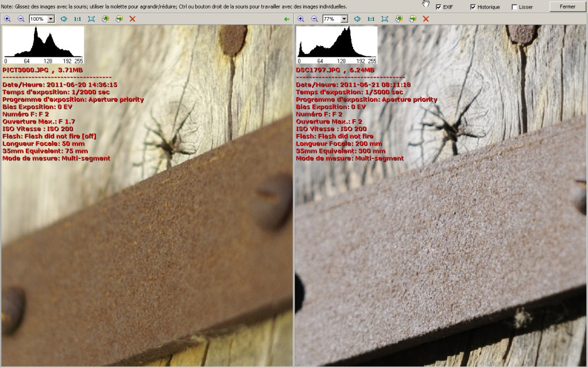Click the red X delete icon, left panel
The image size is (588, 368).
[x=133, y=19]
